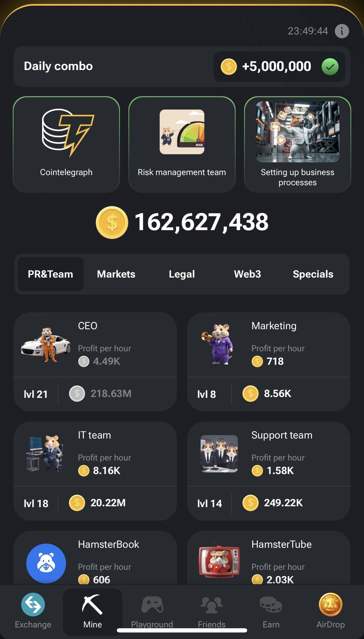Select the Specials tab
Image resolution: width=364 pixels, height=639 pixels.
point(313,274)
